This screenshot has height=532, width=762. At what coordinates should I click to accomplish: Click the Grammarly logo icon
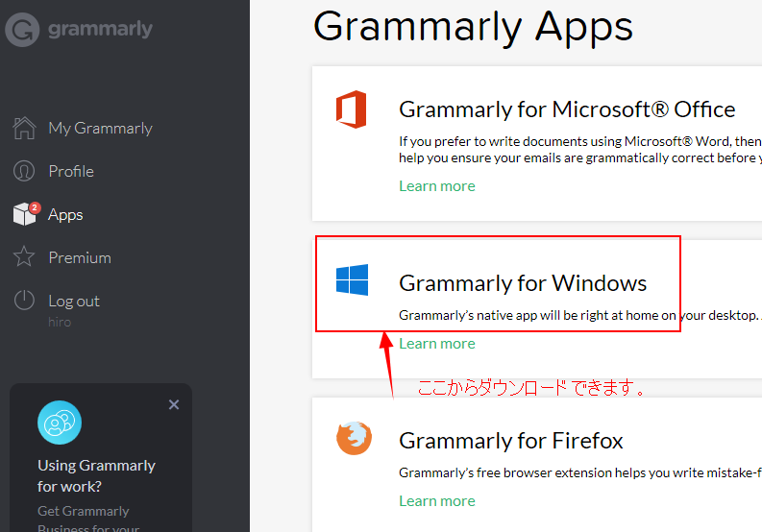coord(22,30)
